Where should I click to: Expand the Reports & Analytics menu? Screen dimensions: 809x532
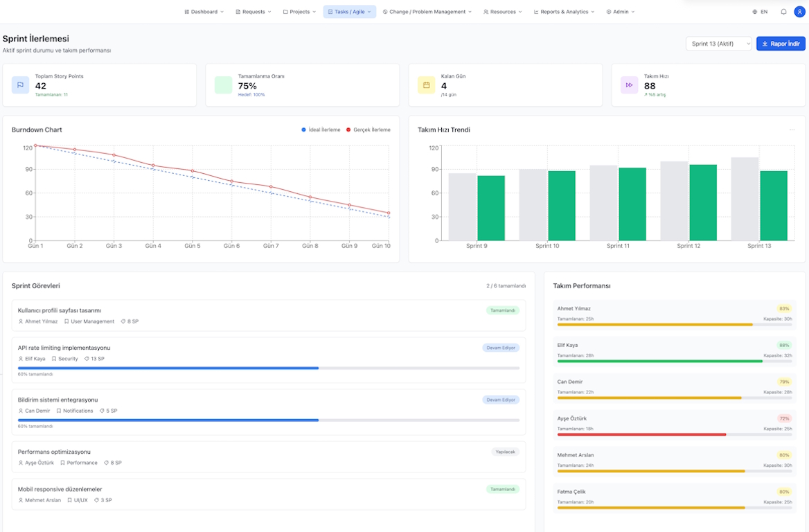564,12
